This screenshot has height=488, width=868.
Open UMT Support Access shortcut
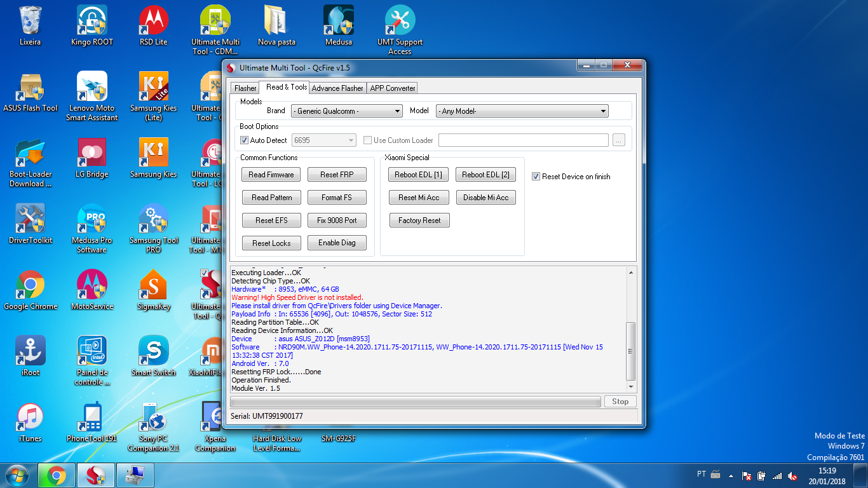point(400,30)
